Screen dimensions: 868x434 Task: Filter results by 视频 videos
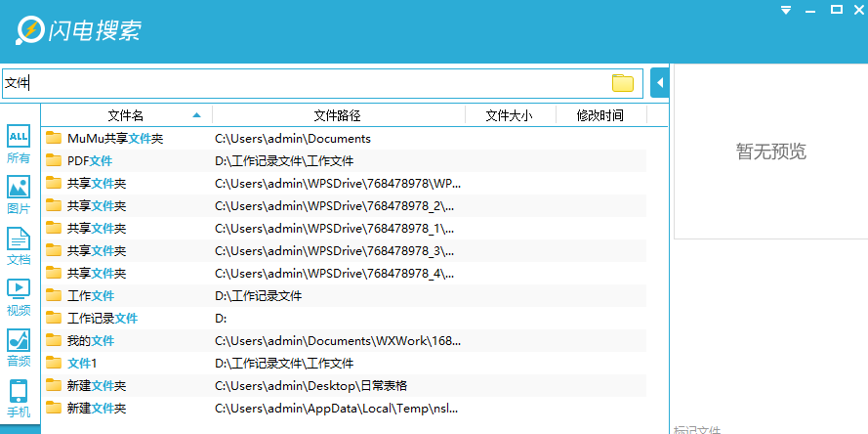pos(19,296)
